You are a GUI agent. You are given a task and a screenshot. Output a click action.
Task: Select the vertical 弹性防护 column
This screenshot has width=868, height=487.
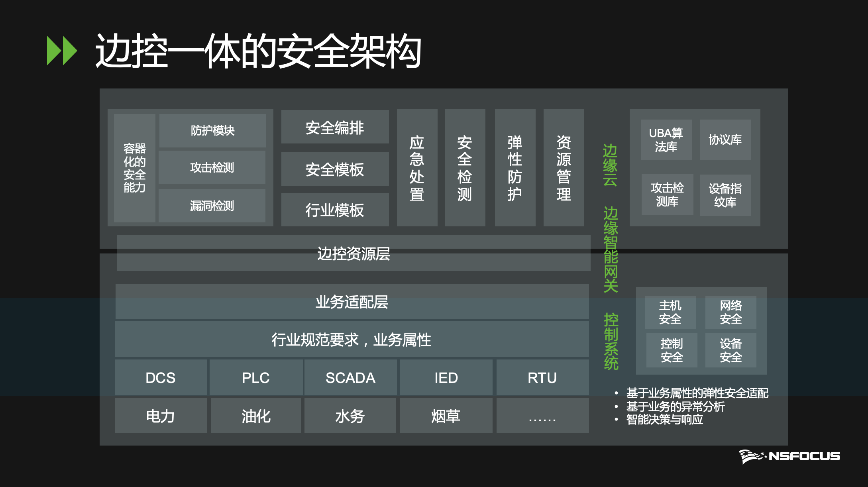click(515, 168)
